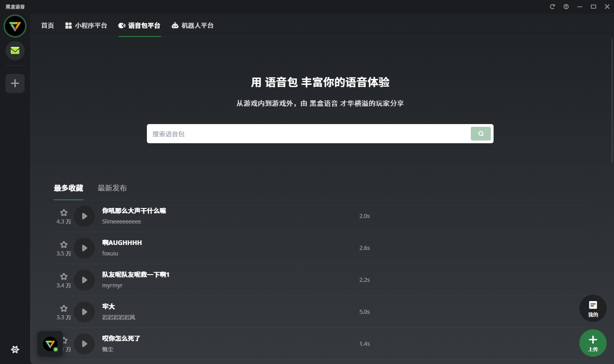Open the 机器人平台 tab
Screen dimensions: 614x364
coord(193,26)
